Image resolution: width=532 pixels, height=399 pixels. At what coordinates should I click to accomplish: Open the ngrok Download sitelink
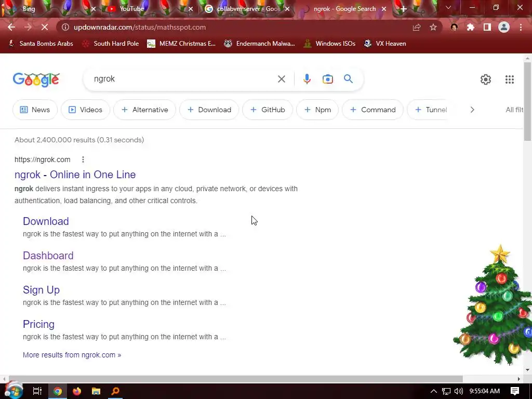46,221
